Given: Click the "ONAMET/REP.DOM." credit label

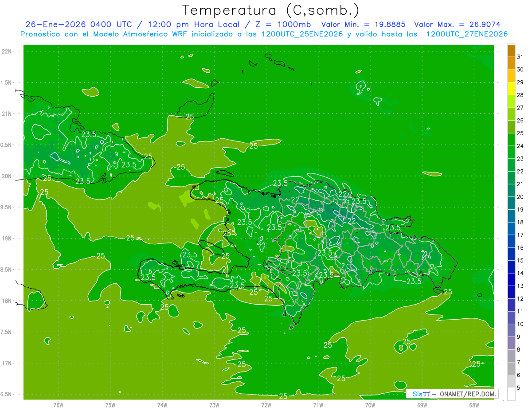Looking at the screenshot, I should 467,394.
